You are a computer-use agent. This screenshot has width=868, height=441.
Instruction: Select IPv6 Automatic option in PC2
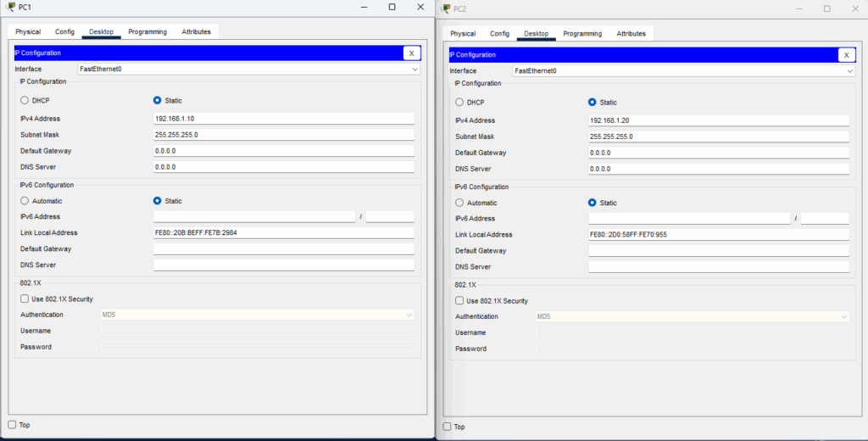[x=459, y=203]
